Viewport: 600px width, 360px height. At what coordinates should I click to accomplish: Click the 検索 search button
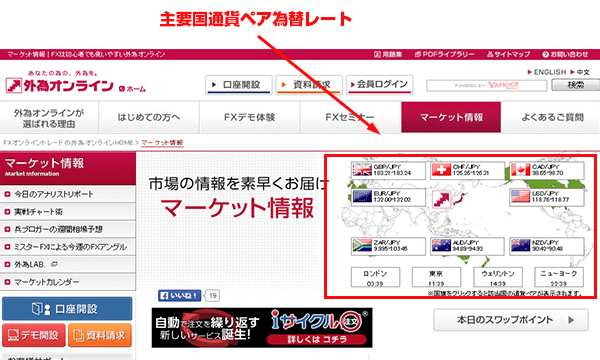tap(576, 85)
